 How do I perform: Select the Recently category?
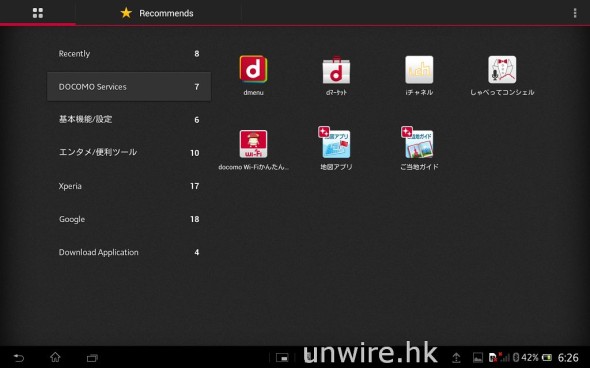pos(129,53)
